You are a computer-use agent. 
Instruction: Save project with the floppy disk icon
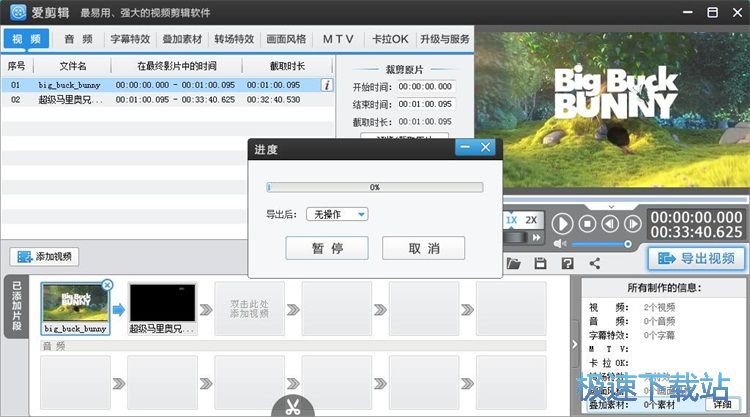pyautogui.click(x=540, y=263)
